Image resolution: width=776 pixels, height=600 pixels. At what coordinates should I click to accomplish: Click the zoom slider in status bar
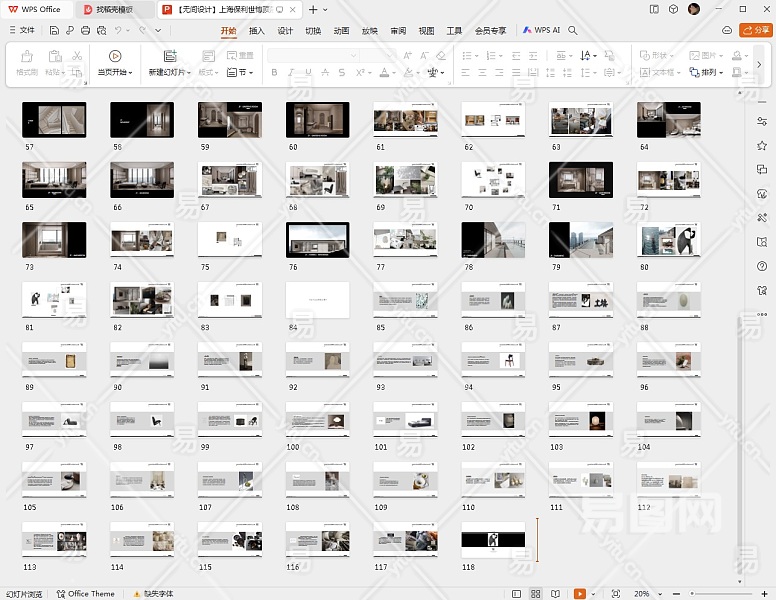click(x=720, y=594)
